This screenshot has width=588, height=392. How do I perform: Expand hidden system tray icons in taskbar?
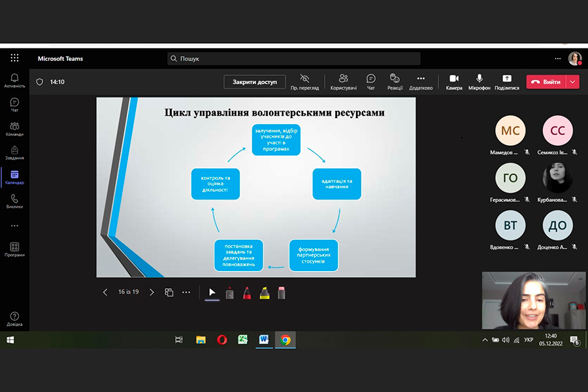pyautogui.click(x=485, y=340)
